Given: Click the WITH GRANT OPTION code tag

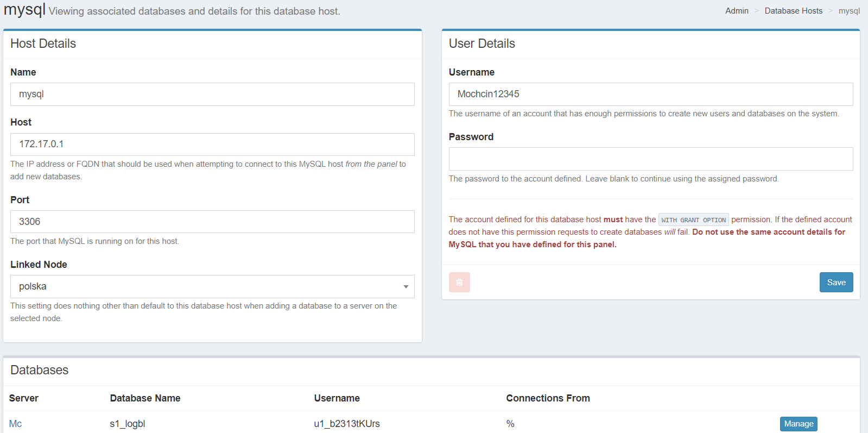Looking at the screenshot, I should (x=693, y=220).
